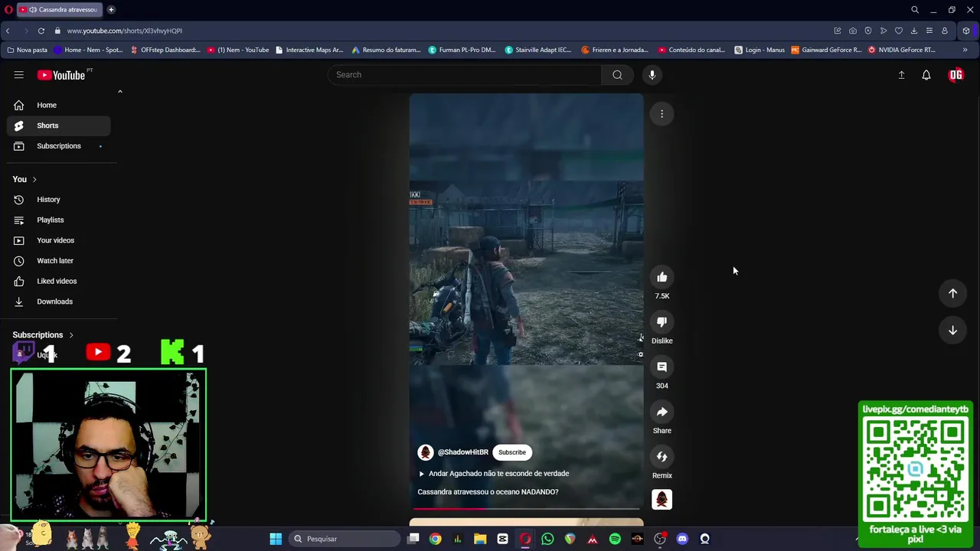Open Liked videos list
Screen dimensions: 980x551
[58, 282]
